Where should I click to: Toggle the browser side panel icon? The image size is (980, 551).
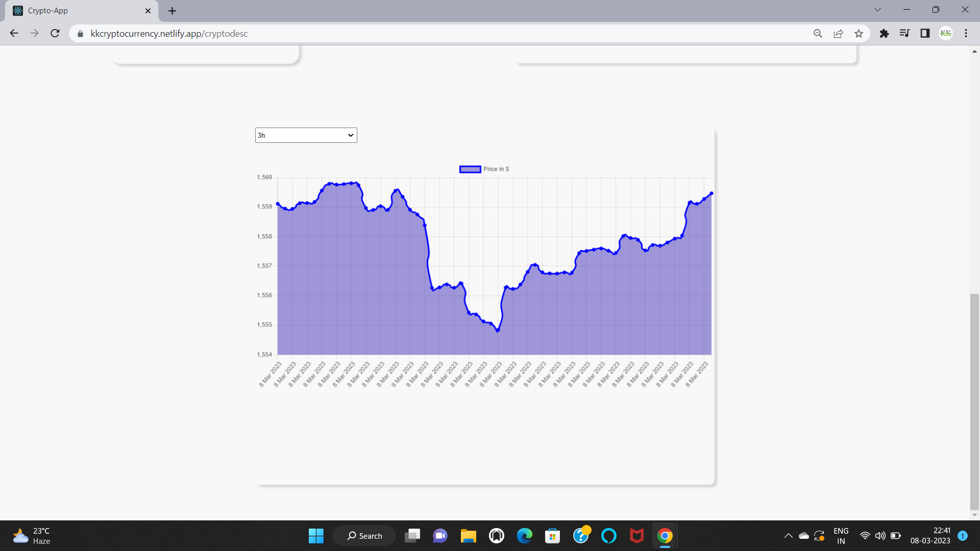(925, 34)
